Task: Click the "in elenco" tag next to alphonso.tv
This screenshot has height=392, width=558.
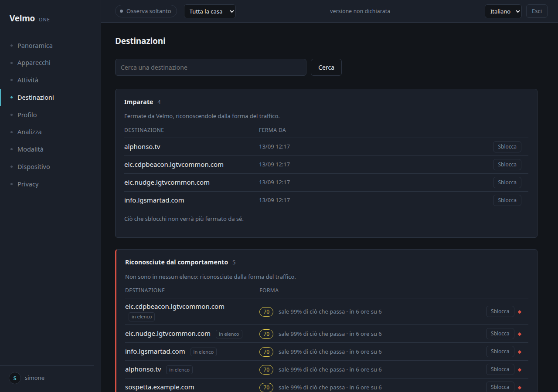Action: click(179, 370)
